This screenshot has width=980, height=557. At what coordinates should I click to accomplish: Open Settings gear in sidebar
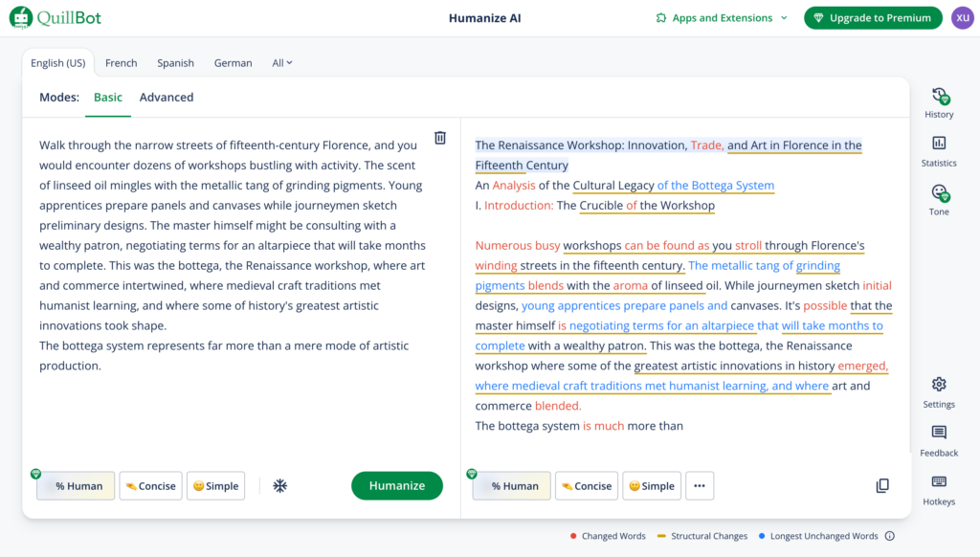point(939,385)
